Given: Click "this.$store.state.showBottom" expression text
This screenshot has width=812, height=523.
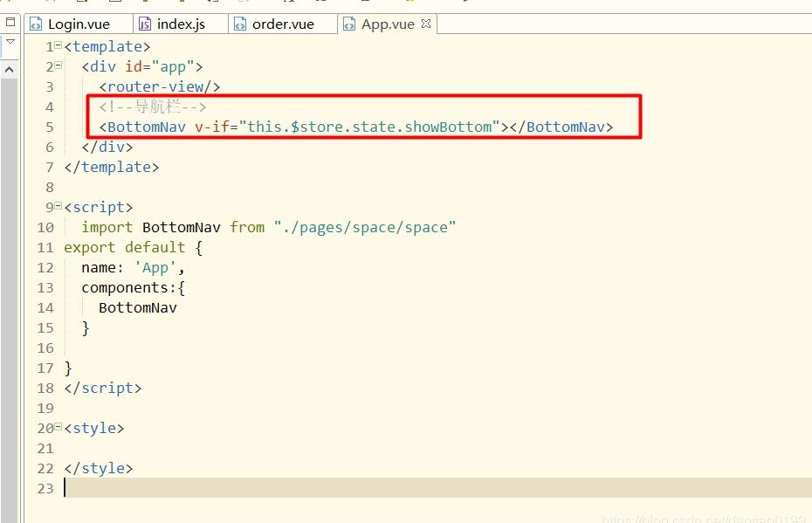Looking at the screenshot, I should click(x=369, y=127).
